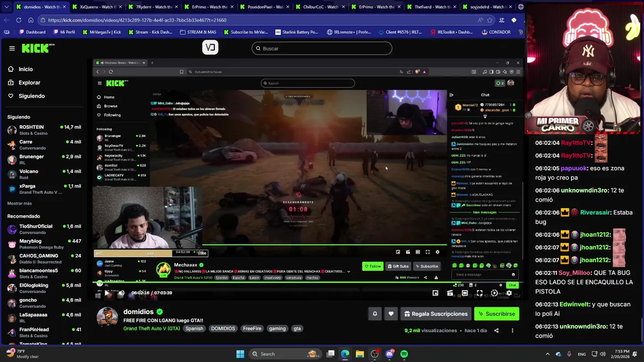The width and height of the screenshot is (644, 362).
Task: Open recommended channel TioShurOficial
Action: pyautogui.click(x=44, y=229)
